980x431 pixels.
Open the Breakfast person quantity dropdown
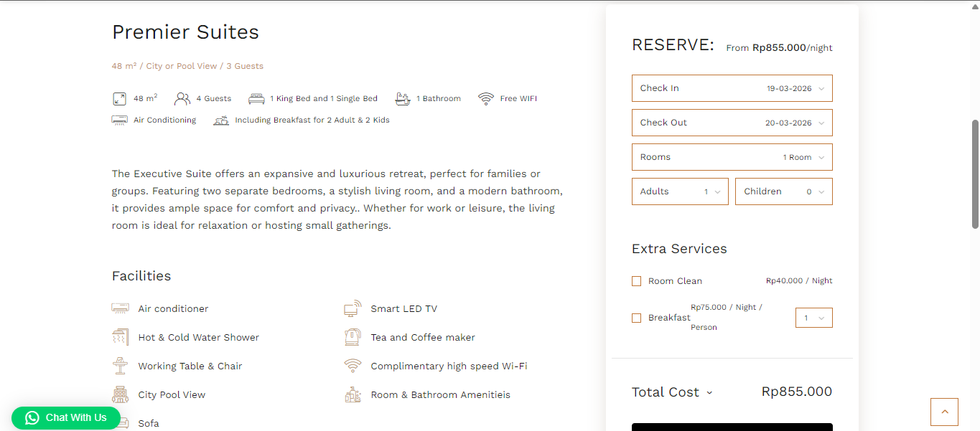(x=813, y=318)
